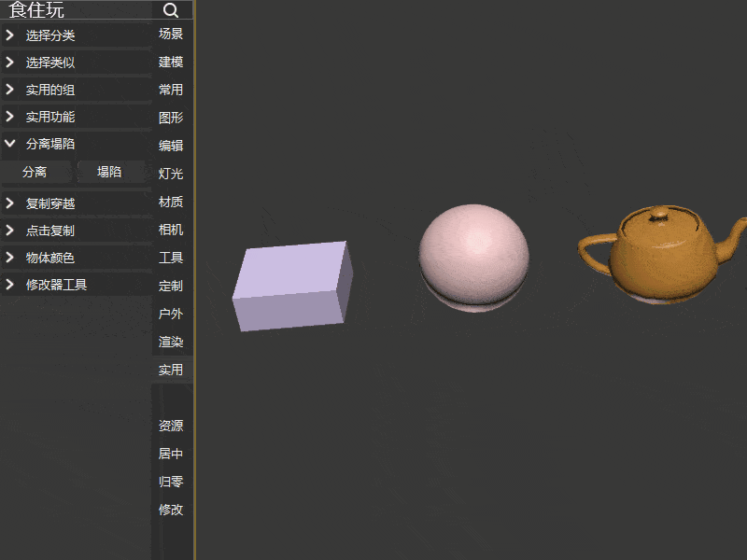Viewport: 747px width, 560px height.
Task: Click the search magnifier icon
Action: coord(170,10)
